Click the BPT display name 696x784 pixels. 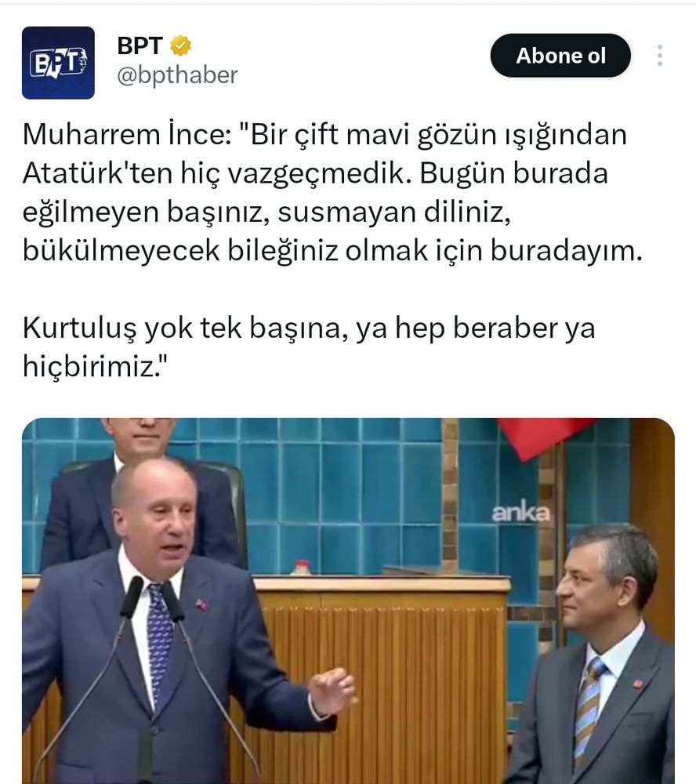coord(140,45)
